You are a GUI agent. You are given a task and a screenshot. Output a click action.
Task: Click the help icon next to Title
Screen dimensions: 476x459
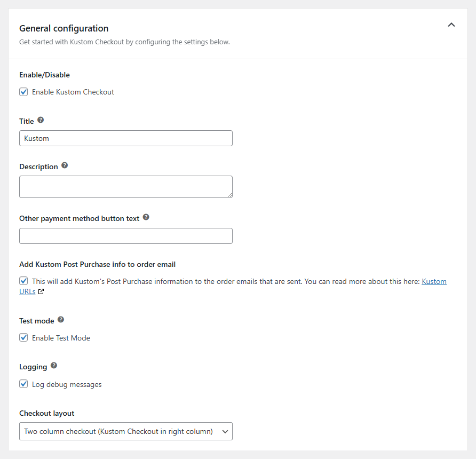41,120
